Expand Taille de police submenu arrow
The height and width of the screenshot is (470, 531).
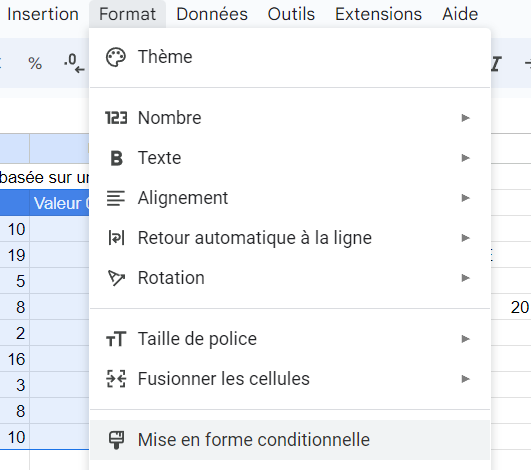click(x=466, y=339)
